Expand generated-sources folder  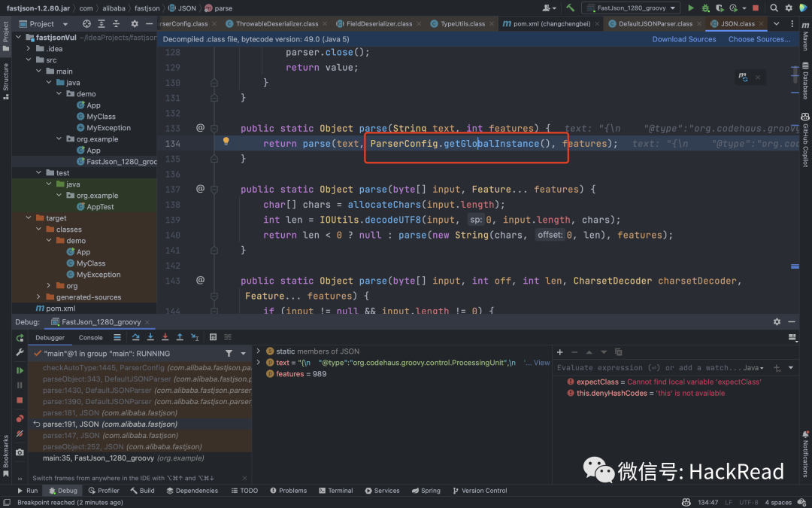pyautogui.click(x=38, y=297)
